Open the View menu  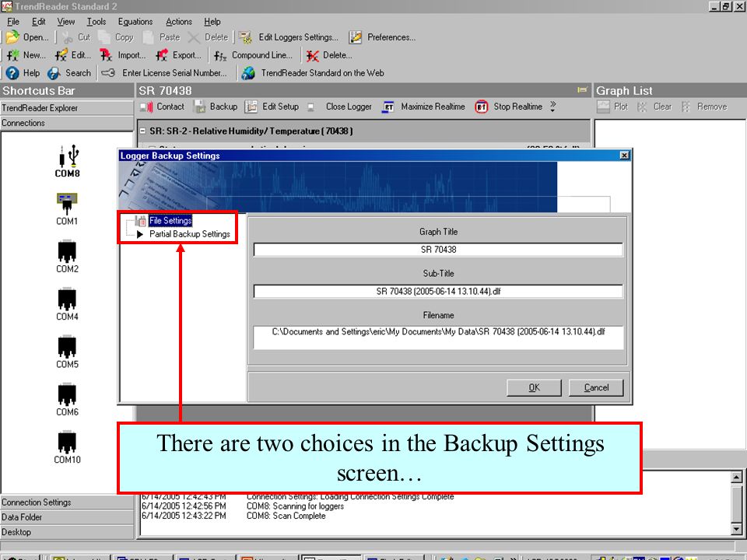click(x=65, y=22)
